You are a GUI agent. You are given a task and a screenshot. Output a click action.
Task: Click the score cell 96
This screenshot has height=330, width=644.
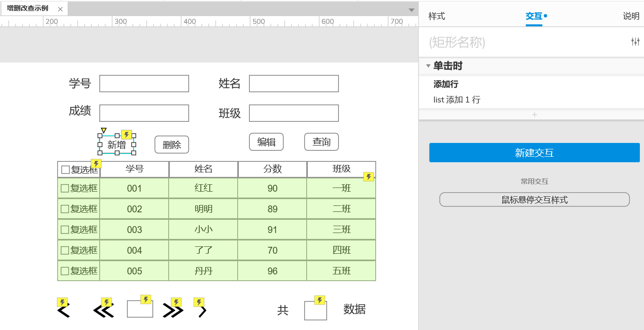pos(272,271)
